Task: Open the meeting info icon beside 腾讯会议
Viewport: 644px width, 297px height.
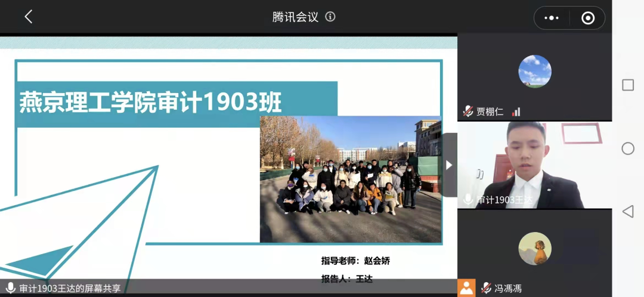Action: click(330, 17)
